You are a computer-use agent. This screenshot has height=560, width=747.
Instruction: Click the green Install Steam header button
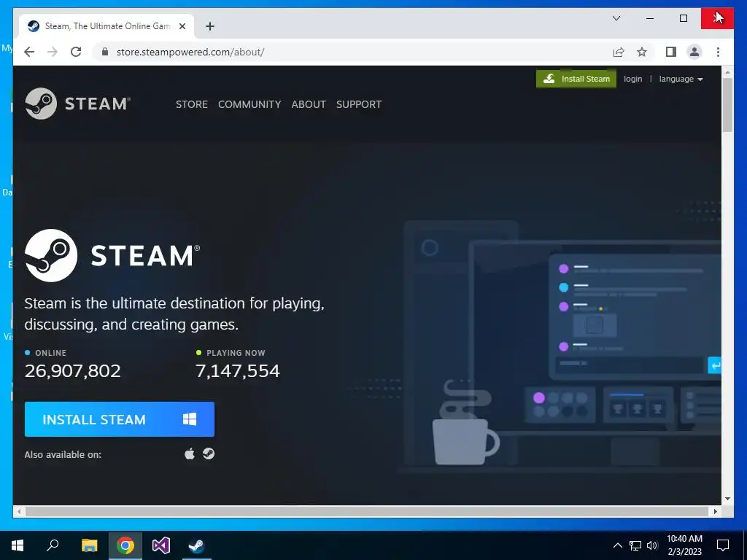click(576, 79)
